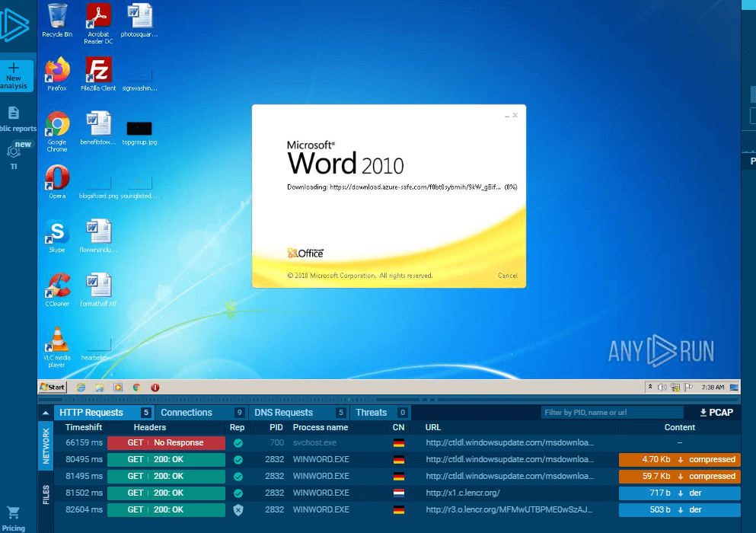756x533 pixels.
Task: Click the WINWORD.EXE process in the 81495 ms row
Action: pyautogui.click(x=321, y=476)
